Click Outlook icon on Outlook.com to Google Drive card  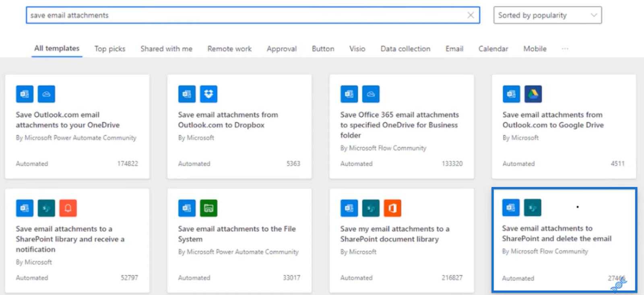tap(511, 94)
